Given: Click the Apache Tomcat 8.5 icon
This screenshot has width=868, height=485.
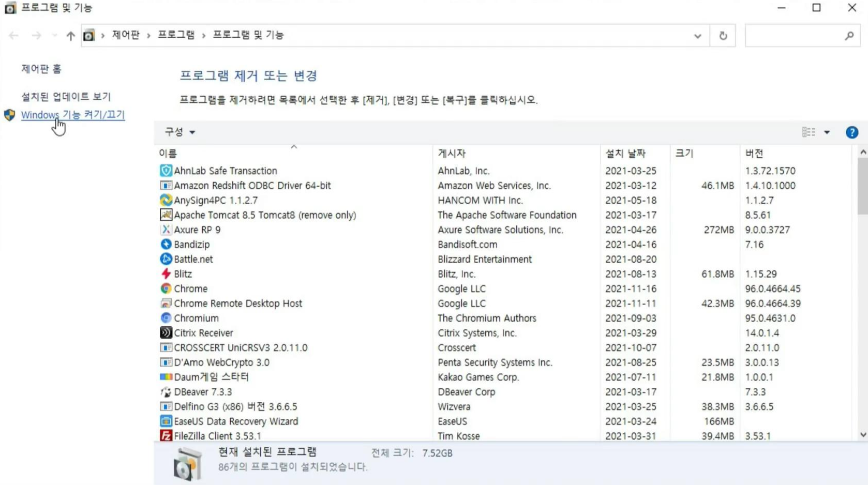Looking at the screenshot, I should 166,215.
